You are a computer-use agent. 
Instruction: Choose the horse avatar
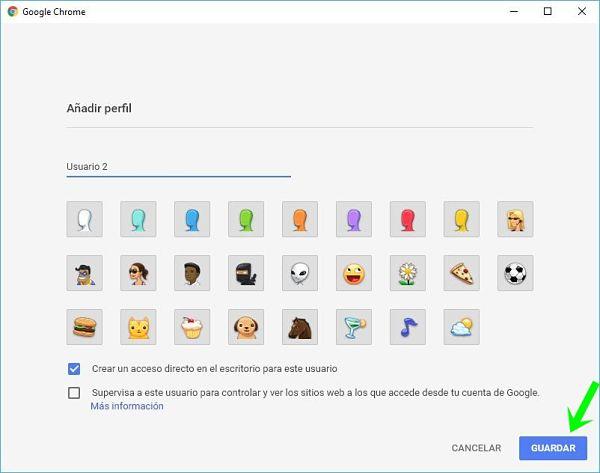click(300, 327)
